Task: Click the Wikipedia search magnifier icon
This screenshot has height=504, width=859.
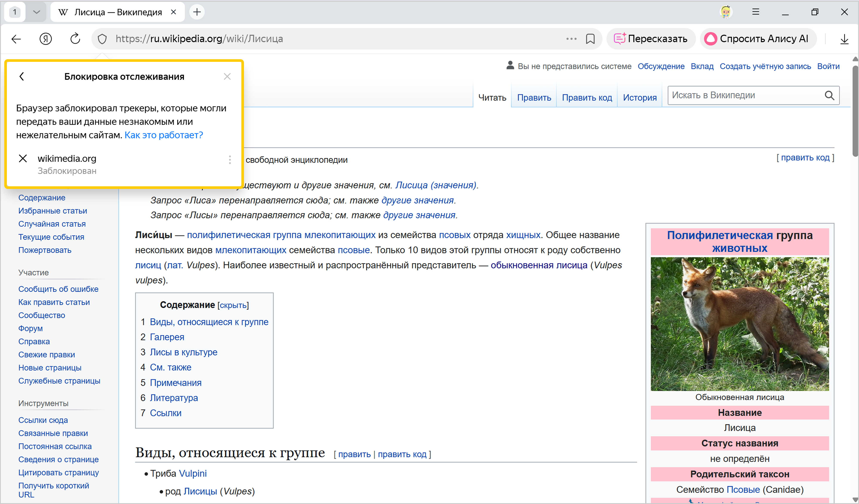Action: click(829, 96)
